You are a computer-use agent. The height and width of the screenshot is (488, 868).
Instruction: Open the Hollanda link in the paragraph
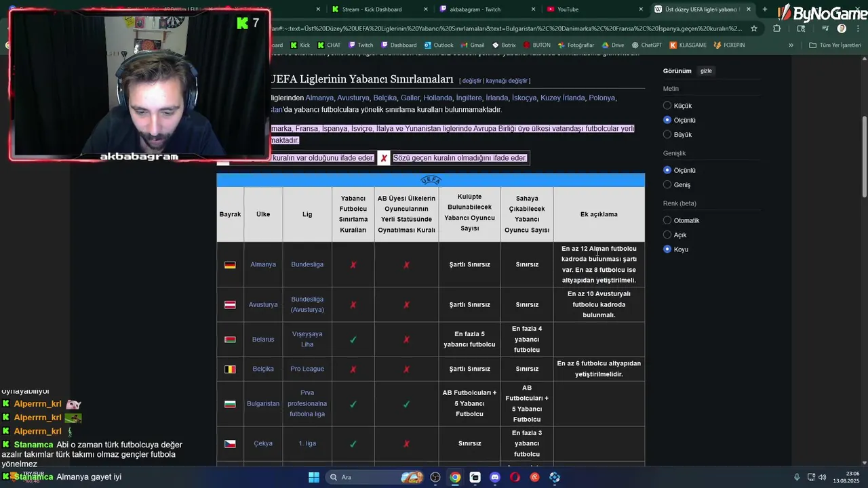point(438,98)
